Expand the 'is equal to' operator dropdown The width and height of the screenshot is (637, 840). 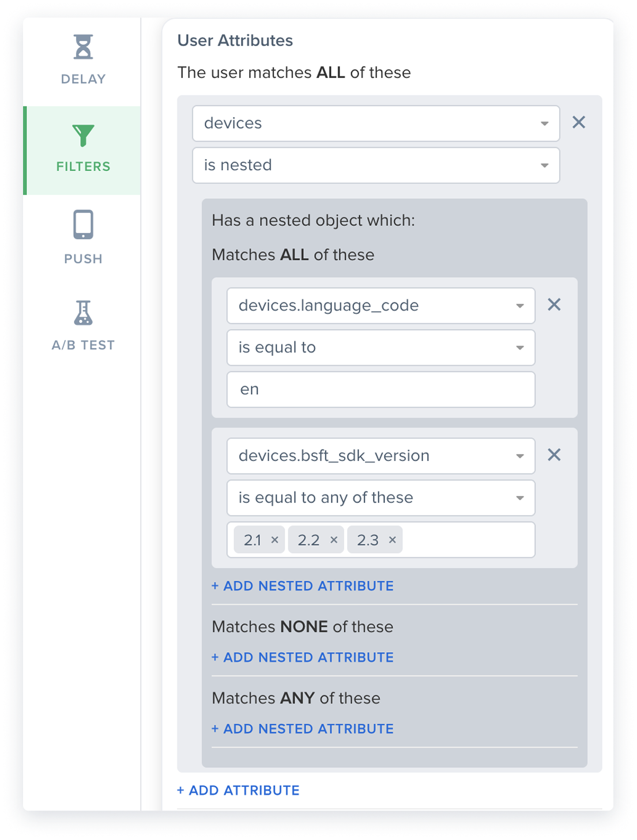tap(381, 348)
